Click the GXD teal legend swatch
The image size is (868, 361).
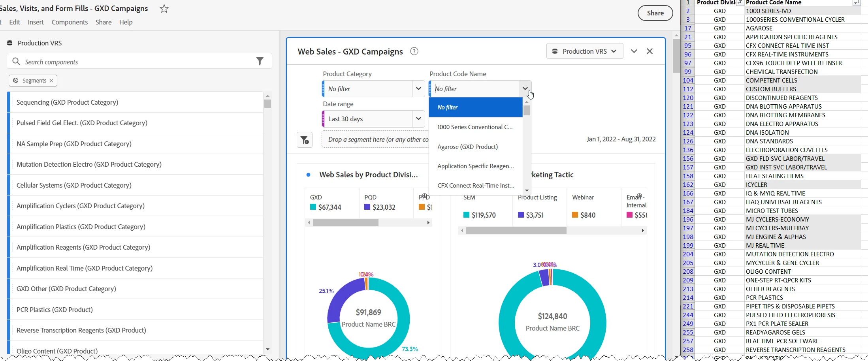click(313, 207)
